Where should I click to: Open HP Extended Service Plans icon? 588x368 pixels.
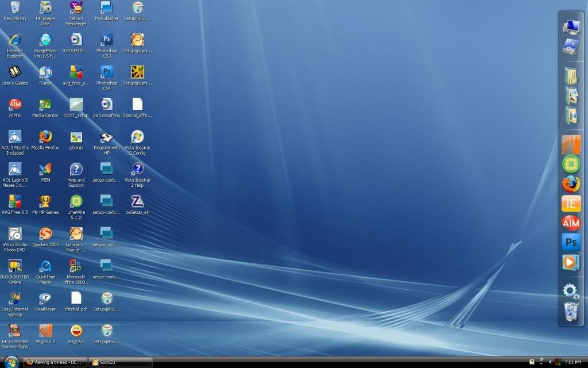(15, 336)
